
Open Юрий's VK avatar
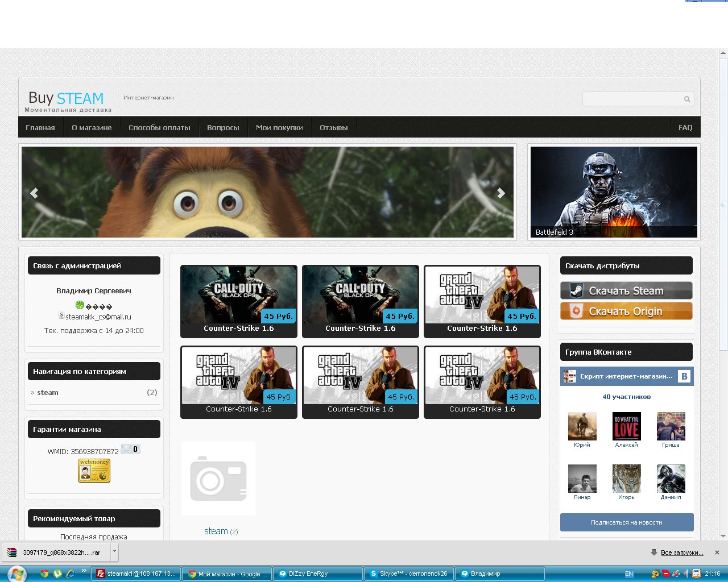[x=582, y=426]
